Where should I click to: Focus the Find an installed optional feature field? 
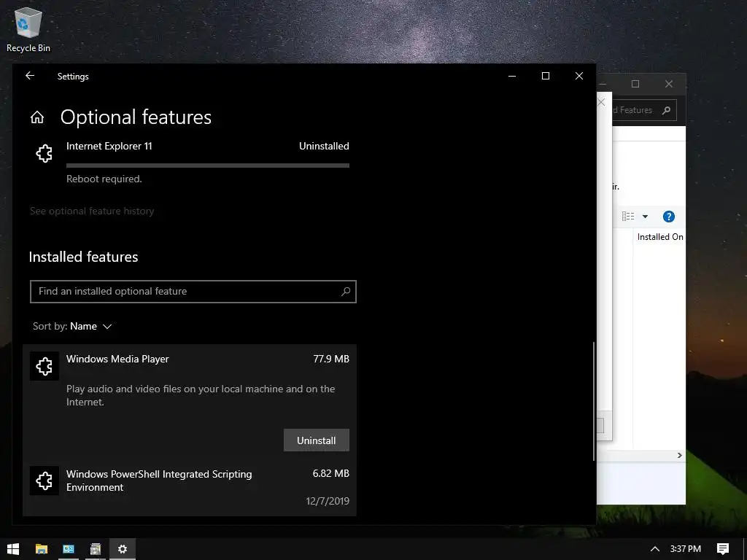tap(193, 292)
